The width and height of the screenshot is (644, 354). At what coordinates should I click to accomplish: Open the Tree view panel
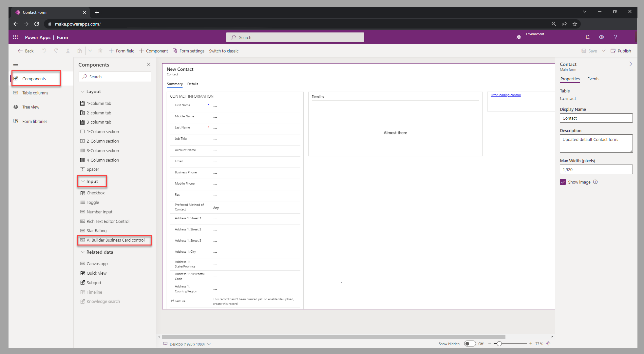coord(30,107)
